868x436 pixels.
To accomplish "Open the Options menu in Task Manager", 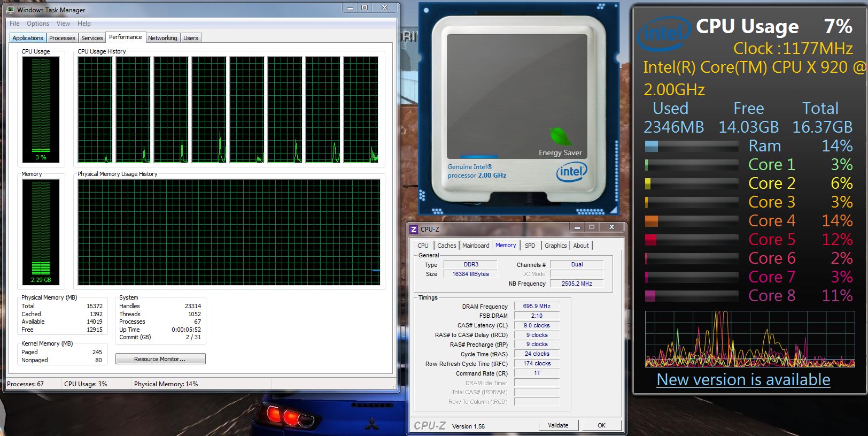I will pos(38,24).
